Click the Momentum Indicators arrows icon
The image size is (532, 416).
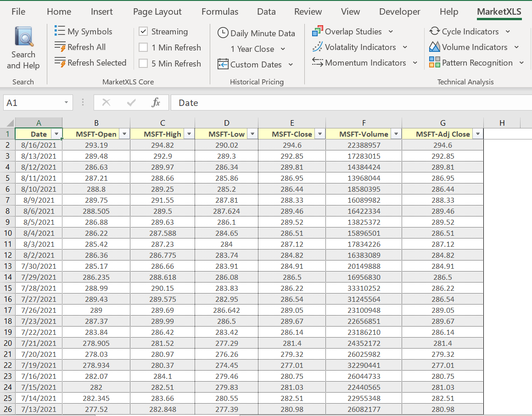(318, 62)
